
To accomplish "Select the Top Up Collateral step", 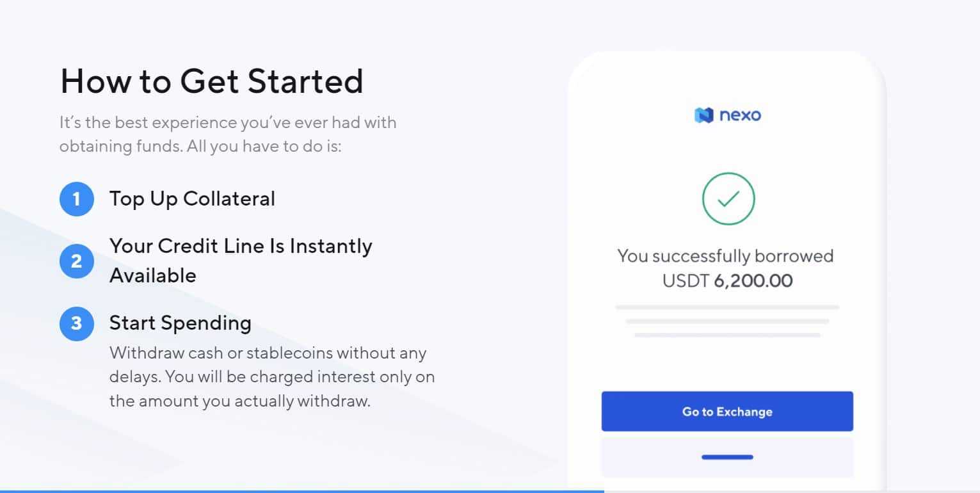I will (x=192, y=199).
